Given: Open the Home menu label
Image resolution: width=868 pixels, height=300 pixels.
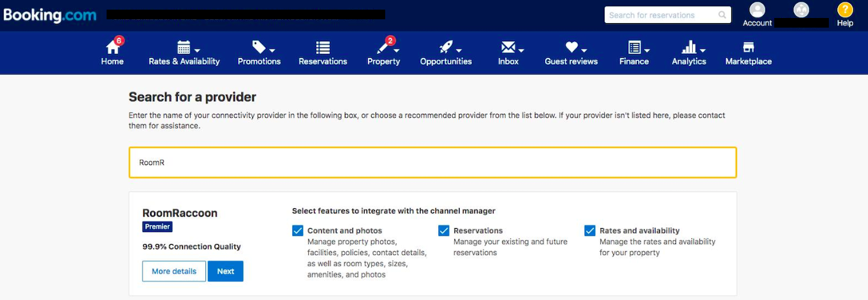Looking at the screenshot, I should pyautogui.click(x=112, y=62).
